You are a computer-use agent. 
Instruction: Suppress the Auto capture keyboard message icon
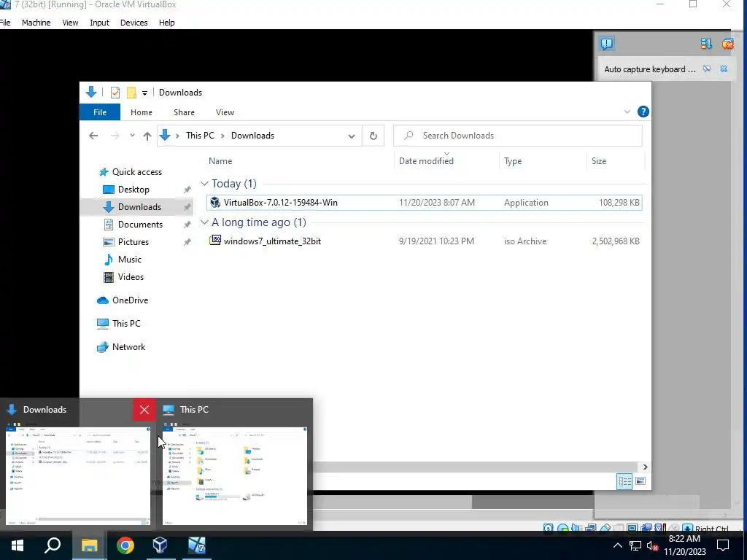(707, 69)
